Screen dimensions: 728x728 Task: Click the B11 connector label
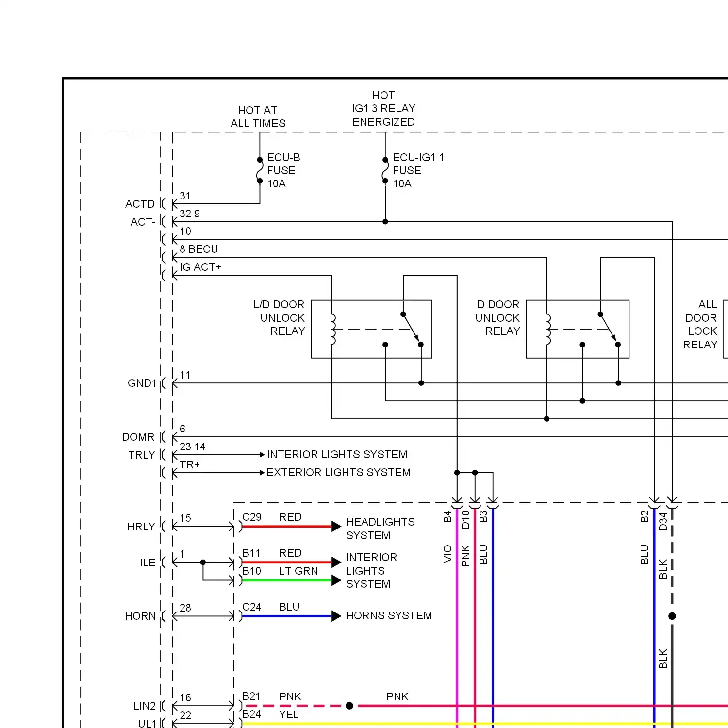[251, 553]
